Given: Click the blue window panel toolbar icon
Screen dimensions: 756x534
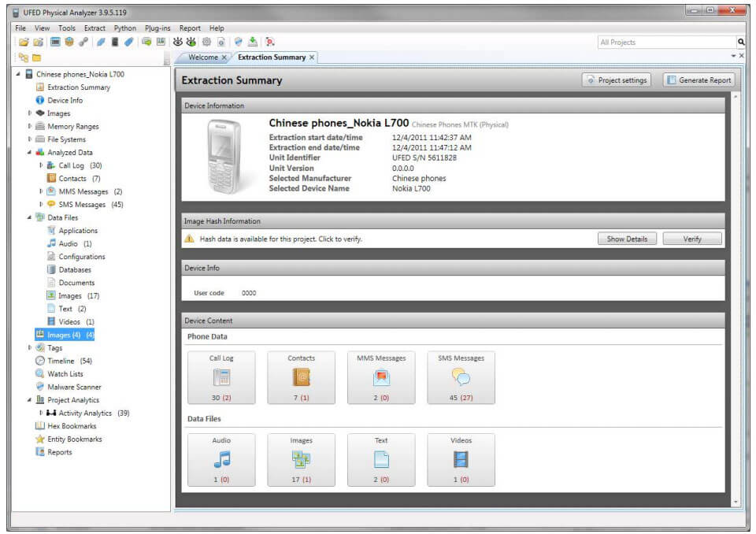Looking at the screenshot, I should coord(55,42).
